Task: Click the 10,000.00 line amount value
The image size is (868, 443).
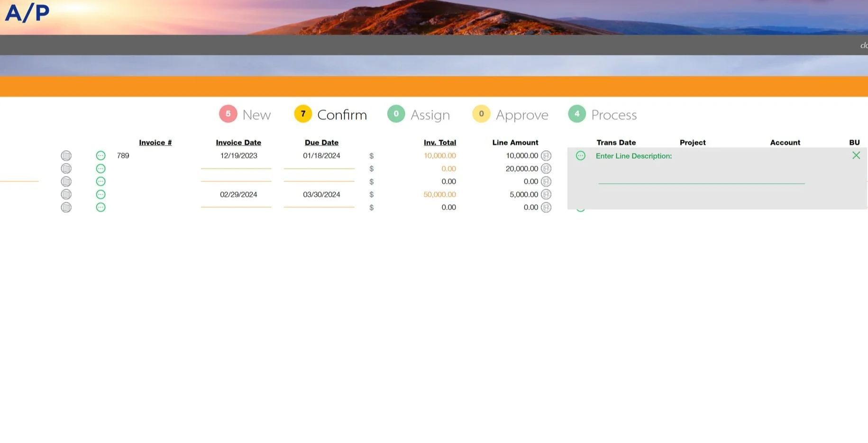Action: coord(522,155)
